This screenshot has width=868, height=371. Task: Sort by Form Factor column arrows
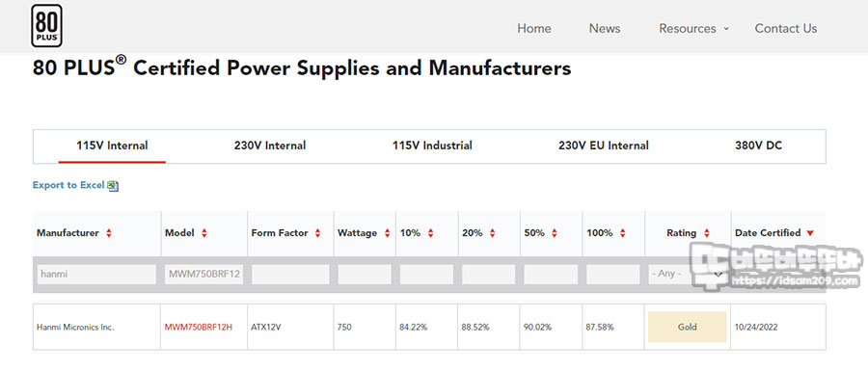click(317, 233)
